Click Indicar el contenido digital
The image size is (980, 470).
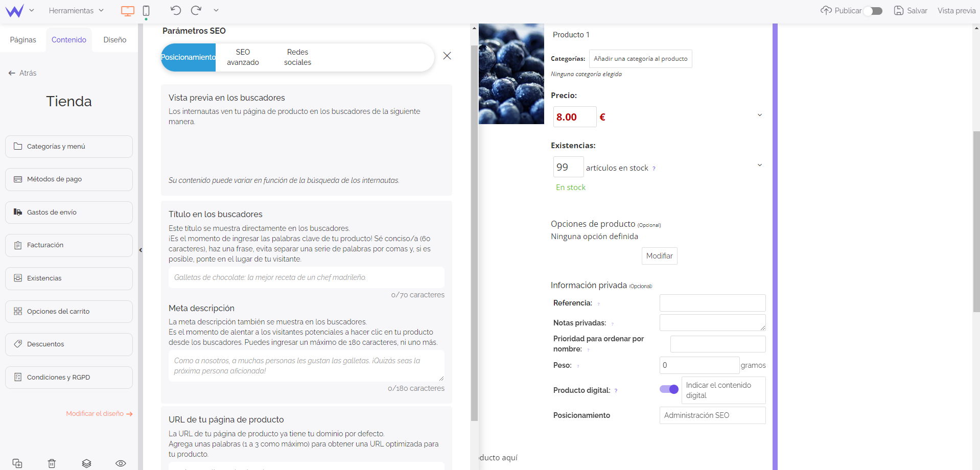pos(724,390)
